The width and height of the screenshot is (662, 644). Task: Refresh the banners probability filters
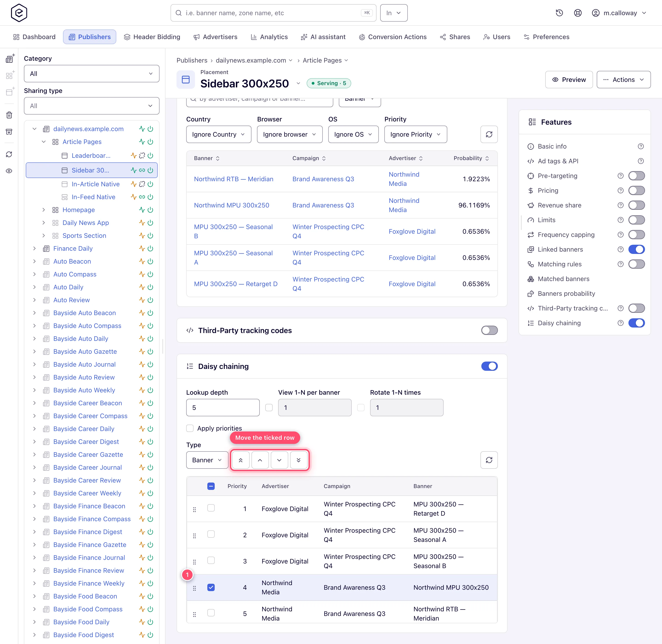489,134
